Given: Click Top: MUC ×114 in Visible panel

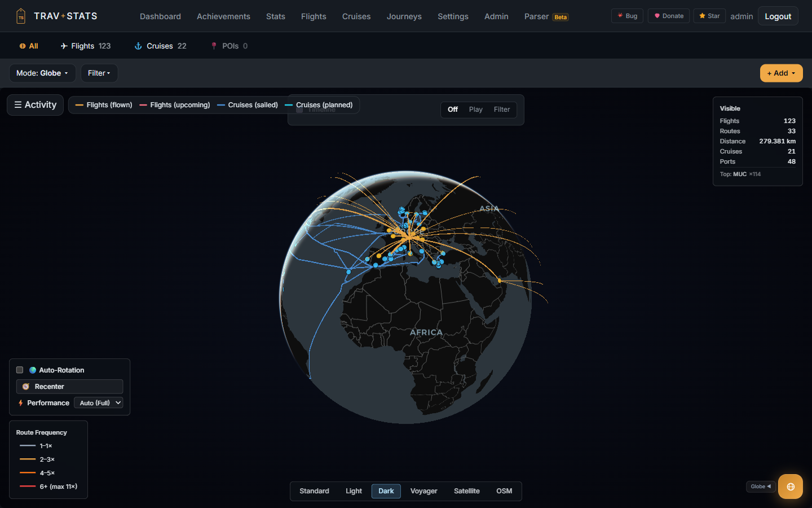Looking at the screenshot, I should coord(740,174).
